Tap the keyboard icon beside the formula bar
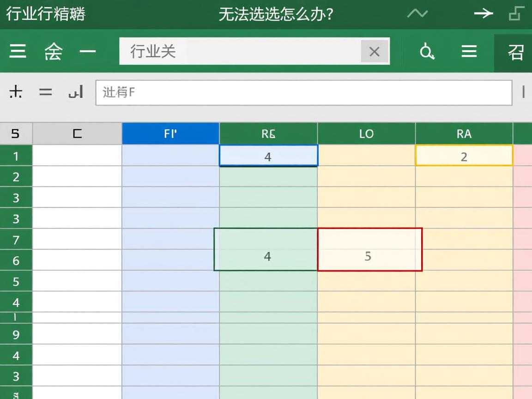Screen dimensions: 532x399 click(x=76, y=92)
